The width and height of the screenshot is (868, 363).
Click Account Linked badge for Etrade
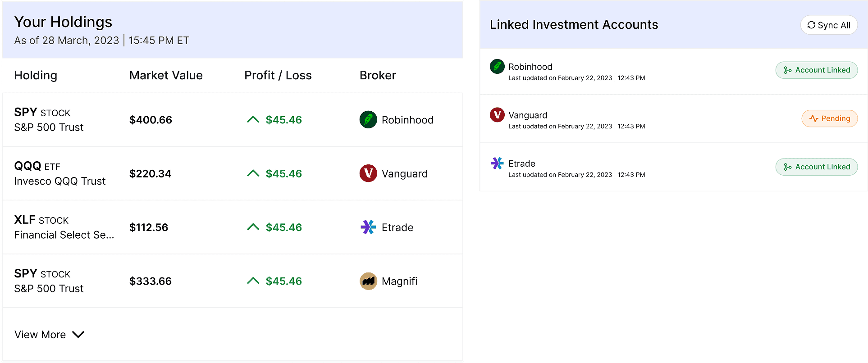coord(817,167)
